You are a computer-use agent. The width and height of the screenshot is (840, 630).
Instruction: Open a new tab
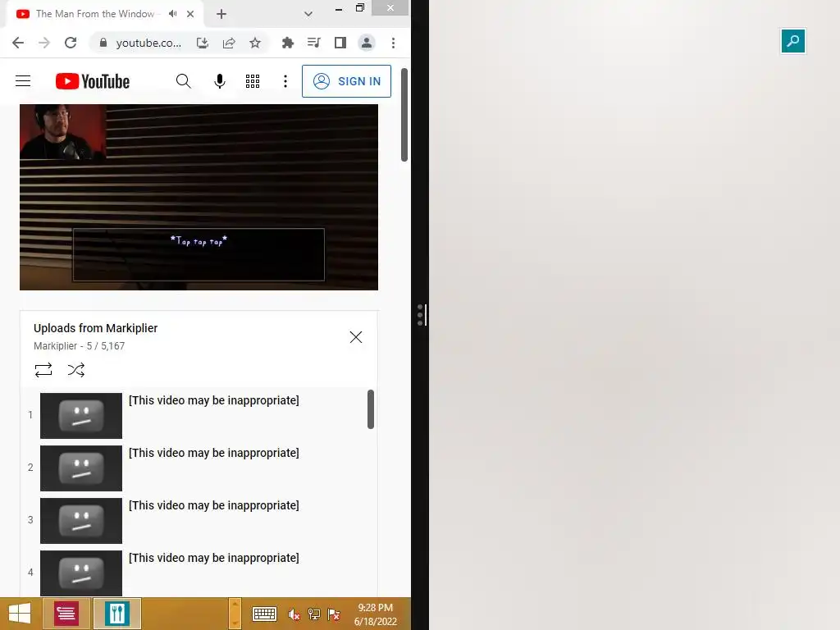(221, 14)
